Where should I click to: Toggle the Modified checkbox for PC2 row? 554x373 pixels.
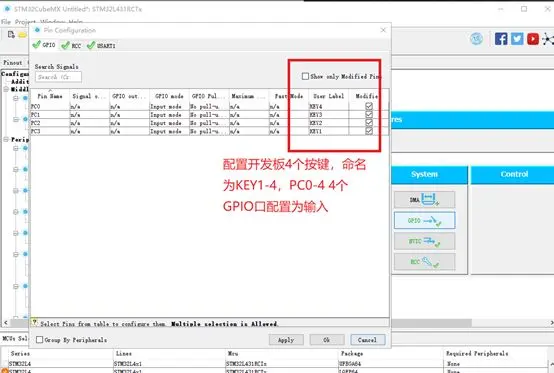click(369, 123)
